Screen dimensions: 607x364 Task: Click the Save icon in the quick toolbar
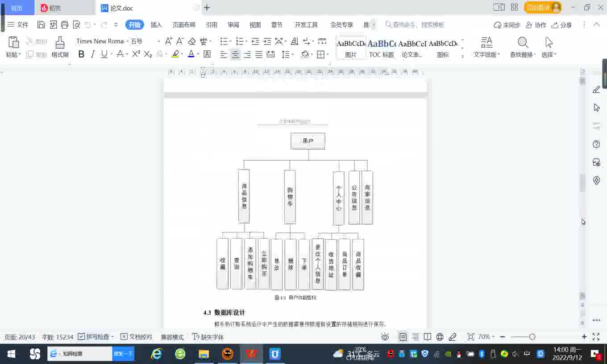(x=41, y=25)
